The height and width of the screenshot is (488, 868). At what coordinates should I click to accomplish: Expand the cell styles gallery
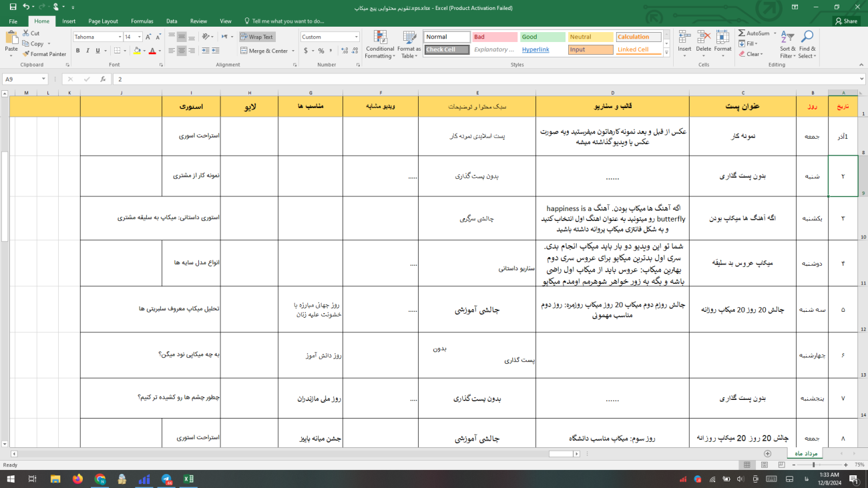666,53
